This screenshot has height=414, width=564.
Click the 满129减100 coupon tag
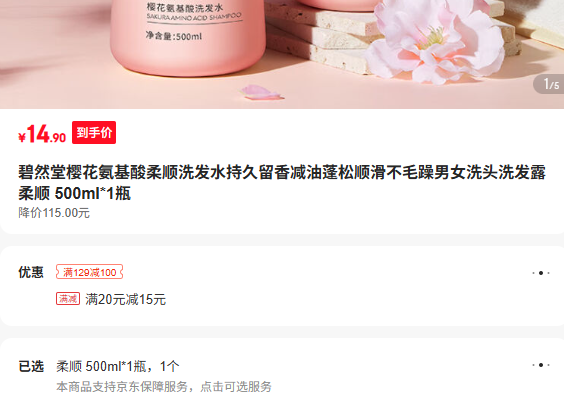tap(90, 272)
